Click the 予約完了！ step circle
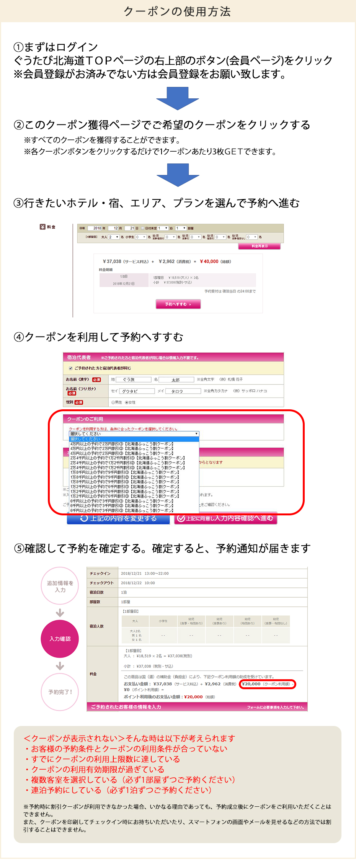This screenshot has width=356, height=868. click(60, 692)
